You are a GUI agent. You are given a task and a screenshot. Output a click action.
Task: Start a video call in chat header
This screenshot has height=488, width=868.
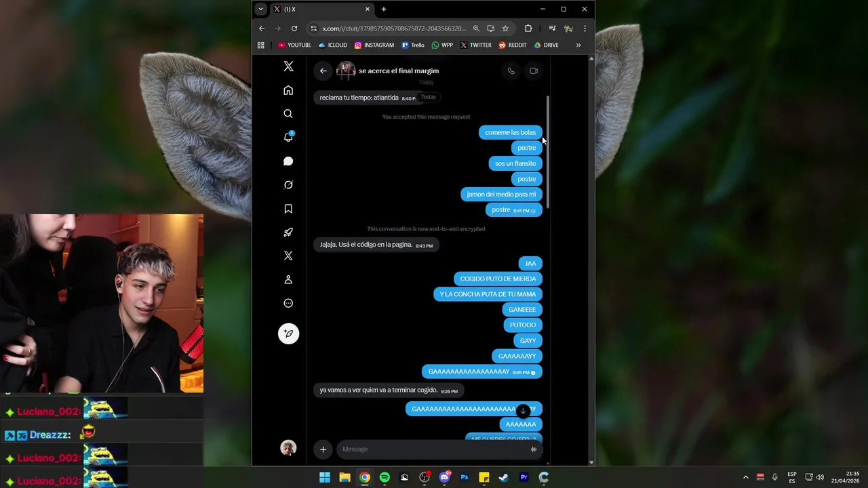(534, 70)
